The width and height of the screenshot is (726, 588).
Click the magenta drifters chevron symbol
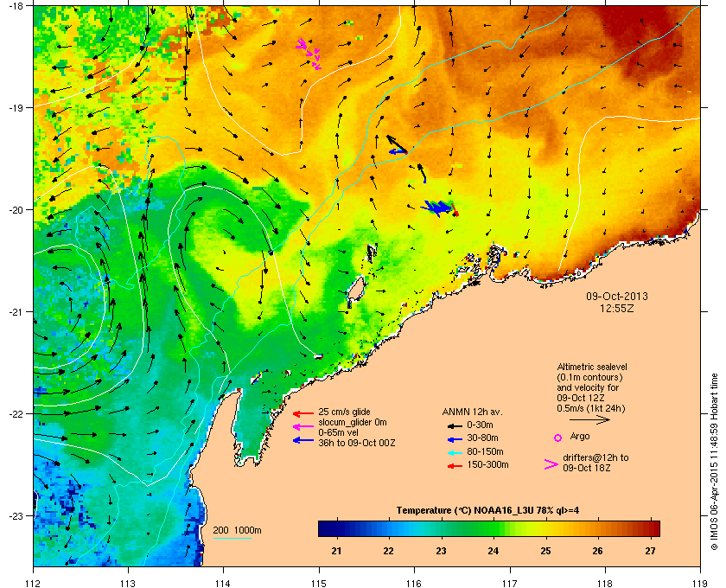point(551,464)
